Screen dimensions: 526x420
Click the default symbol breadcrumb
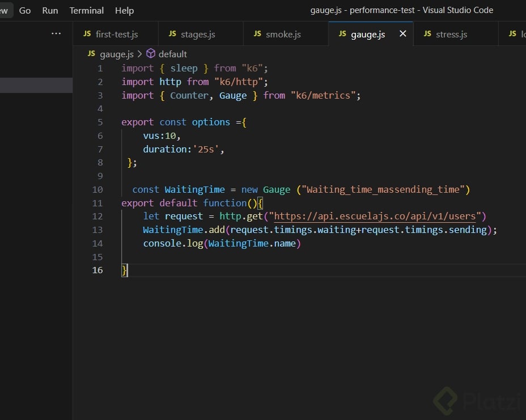pyautogui.click(x=173, y=54)
